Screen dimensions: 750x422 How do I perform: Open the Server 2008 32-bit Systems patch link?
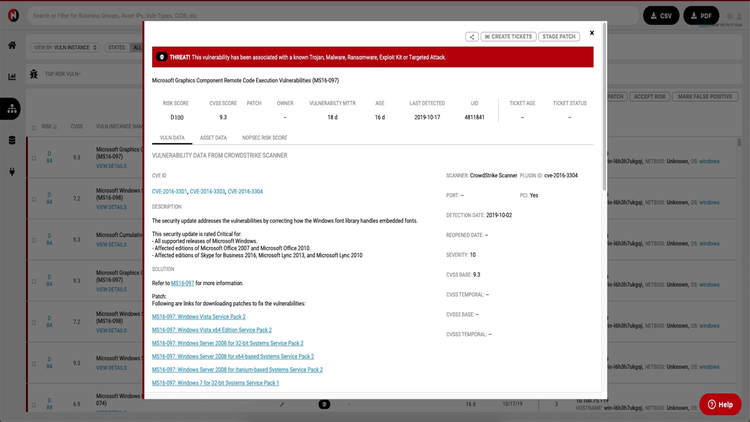click(227, 344)
